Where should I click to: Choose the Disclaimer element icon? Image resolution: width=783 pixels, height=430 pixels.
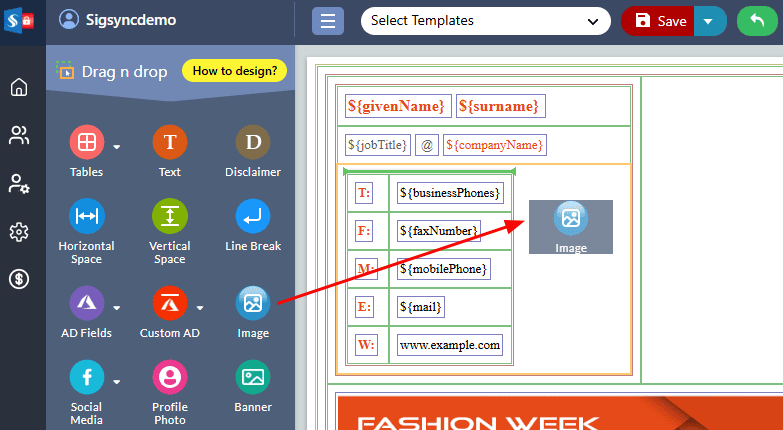(253, 143)
